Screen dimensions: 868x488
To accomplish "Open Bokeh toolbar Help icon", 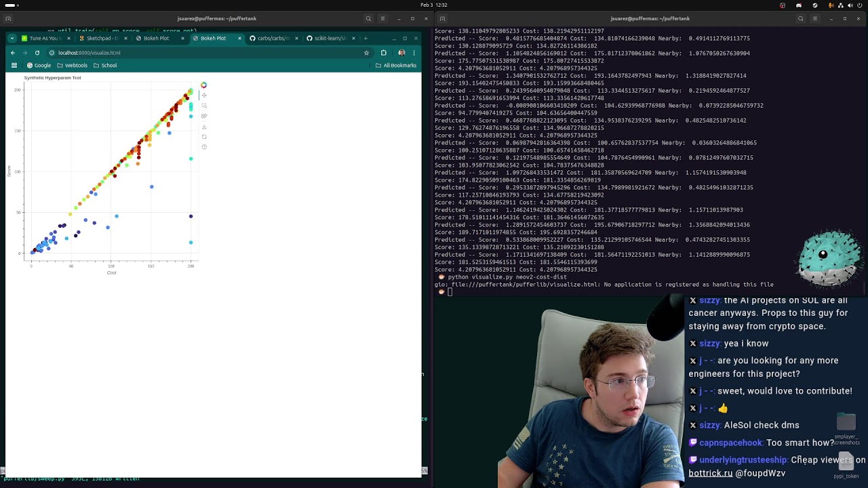I will point(204,147).
